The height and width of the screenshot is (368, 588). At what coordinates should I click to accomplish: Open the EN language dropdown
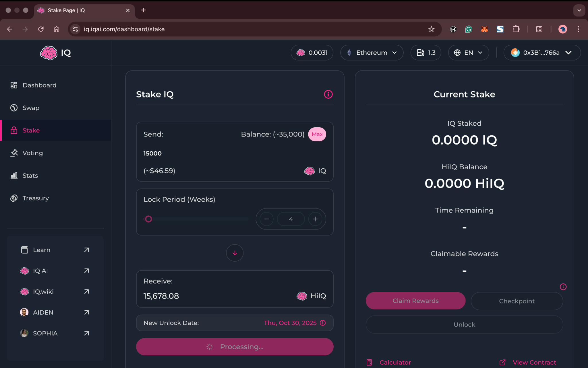pos(468,52)
